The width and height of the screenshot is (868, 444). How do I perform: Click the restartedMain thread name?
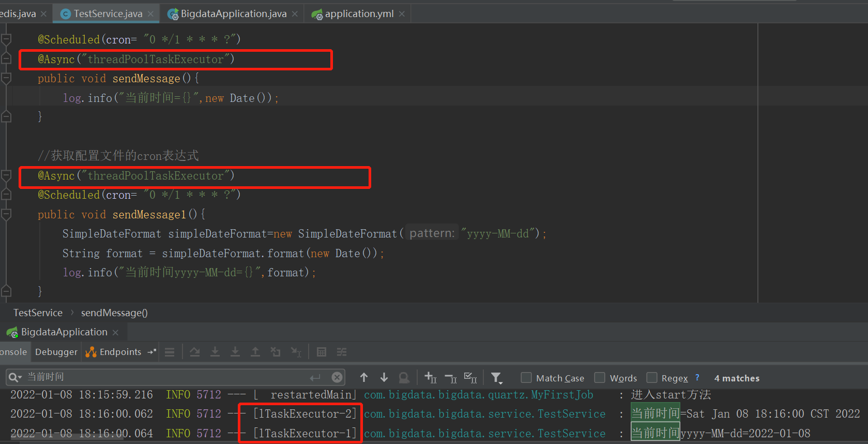[x=312, y=395]
